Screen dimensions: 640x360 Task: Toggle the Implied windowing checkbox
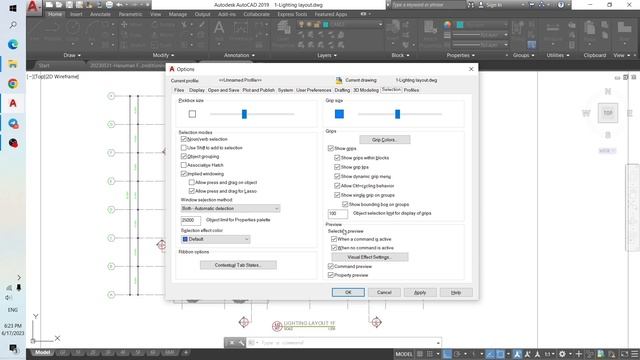[184, 173]
